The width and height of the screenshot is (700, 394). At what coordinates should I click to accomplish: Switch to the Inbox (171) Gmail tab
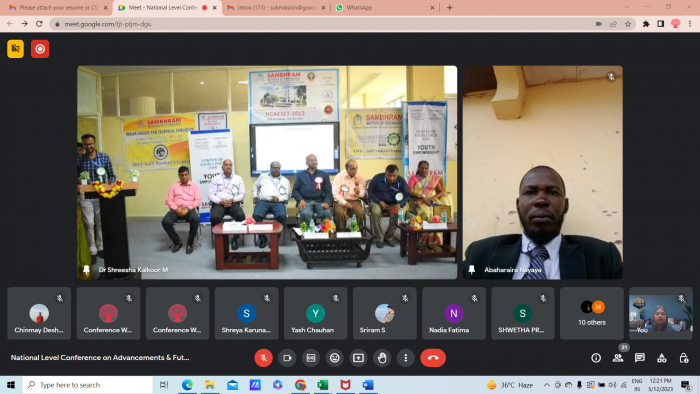click(276, 8)
